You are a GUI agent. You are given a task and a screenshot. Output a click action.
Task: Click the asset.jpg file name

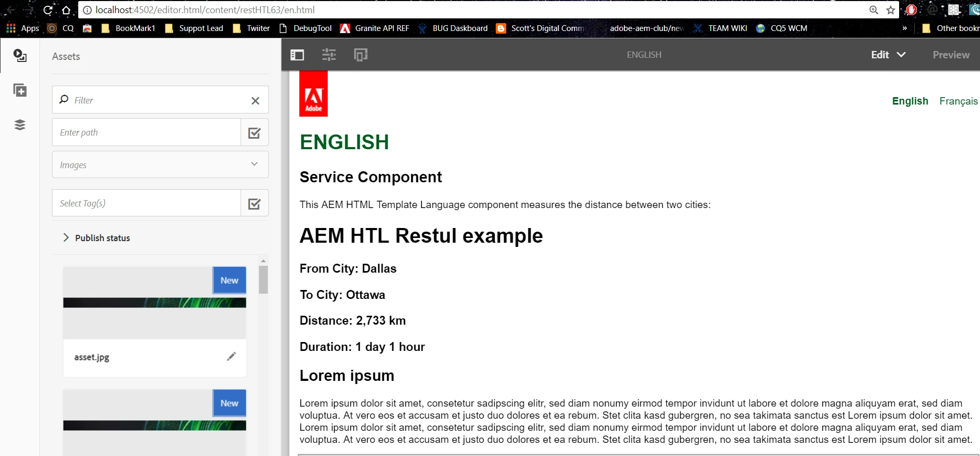tap(92, 357)
